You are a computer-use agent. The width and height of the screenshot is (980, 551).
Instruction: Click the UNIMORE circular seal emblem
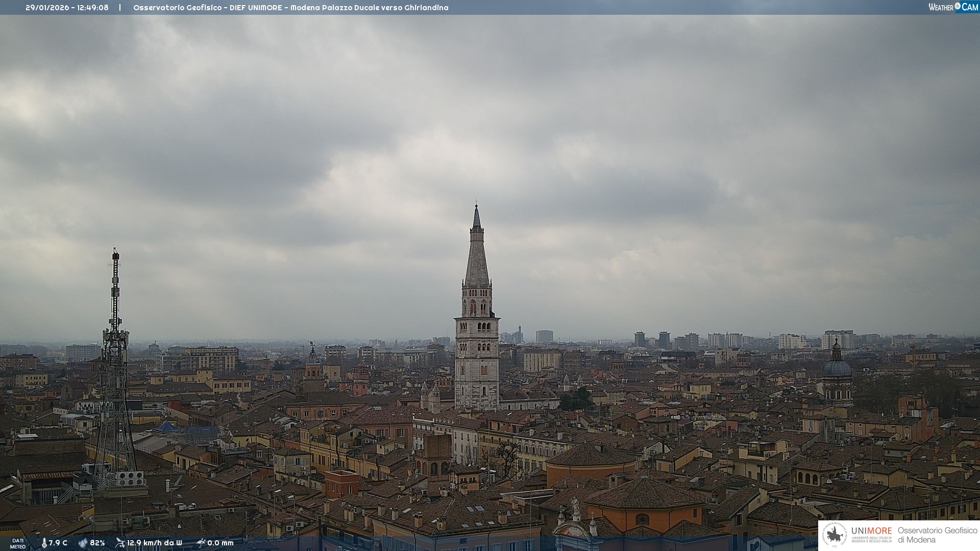(835, 535)
